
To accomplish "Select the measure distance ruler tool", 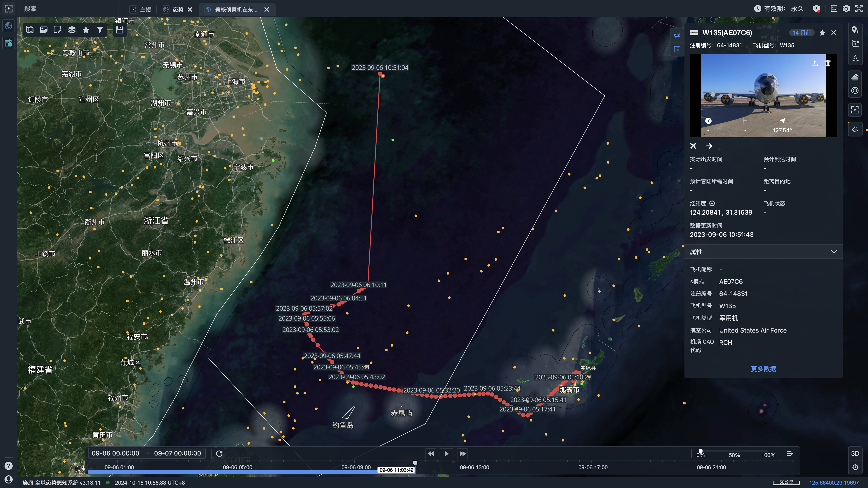I will point(855,58).
